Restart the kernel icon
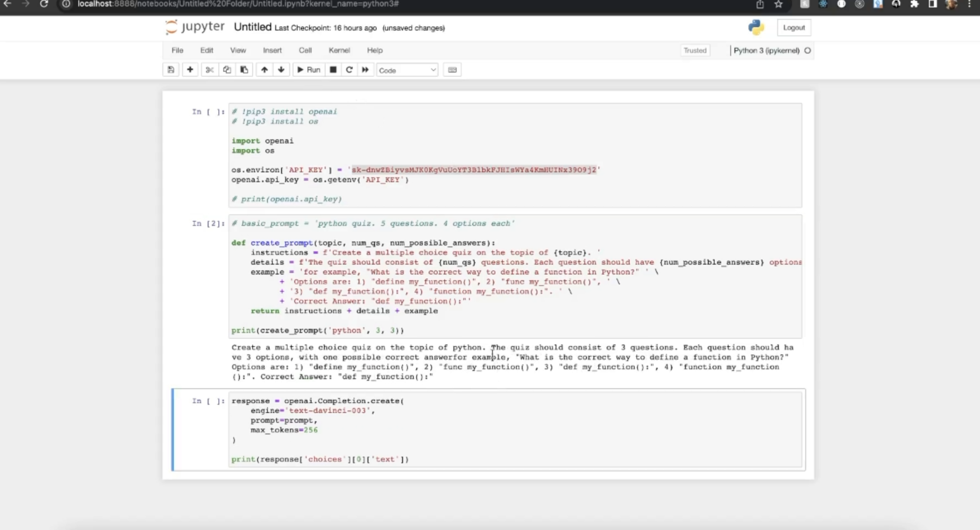This screenshot has width=980, height=530. tap(349, 70)
